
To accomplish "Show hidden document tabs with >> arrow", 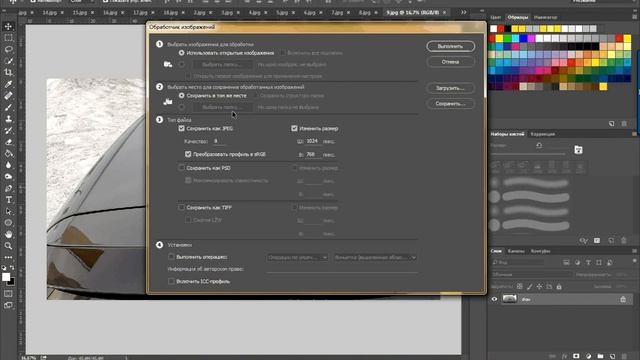I will pyautogui.click(x=464, y=13).
